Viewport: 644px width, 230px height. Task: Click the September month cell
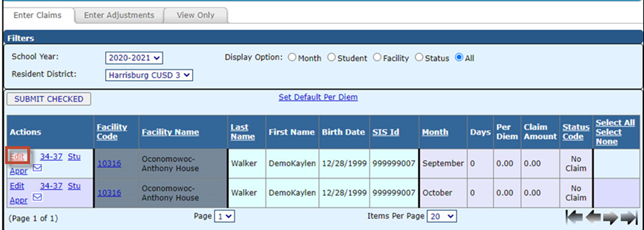(443, 163)
